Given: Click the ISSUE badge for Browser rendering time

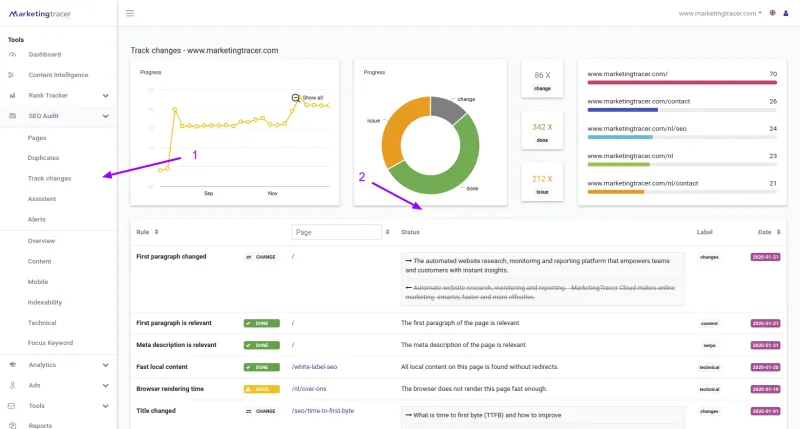Looking at the screenshot, I should [x=262, y=389].
